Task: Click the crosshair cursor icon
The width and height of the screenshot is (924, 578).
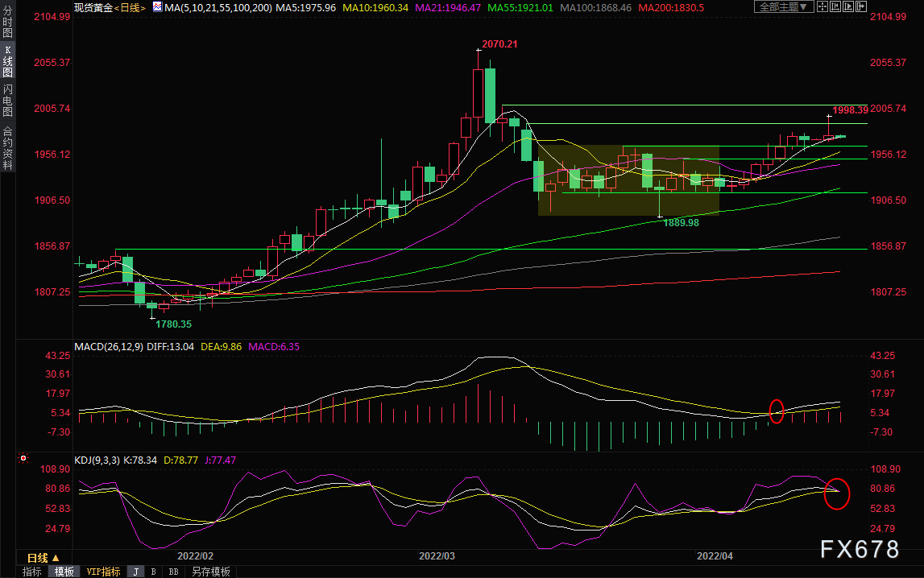Action: click(822, 6)
